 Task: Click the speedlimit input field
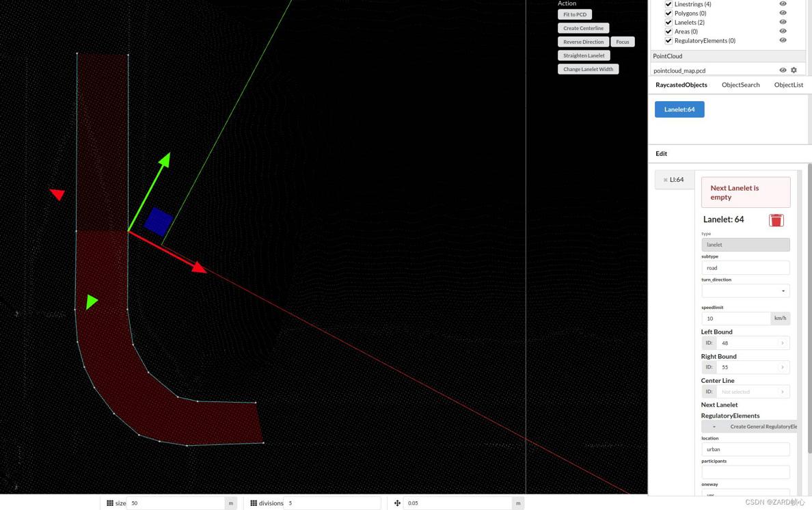point(735,319)
